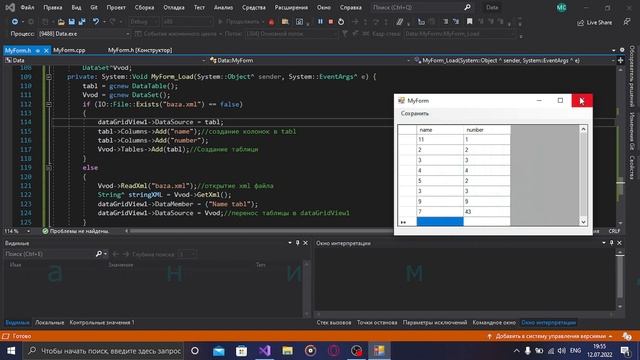Click the Hot Reload flame icon
Image resolution: width=640 pixels, height=360 pixels.
(271, 22)
